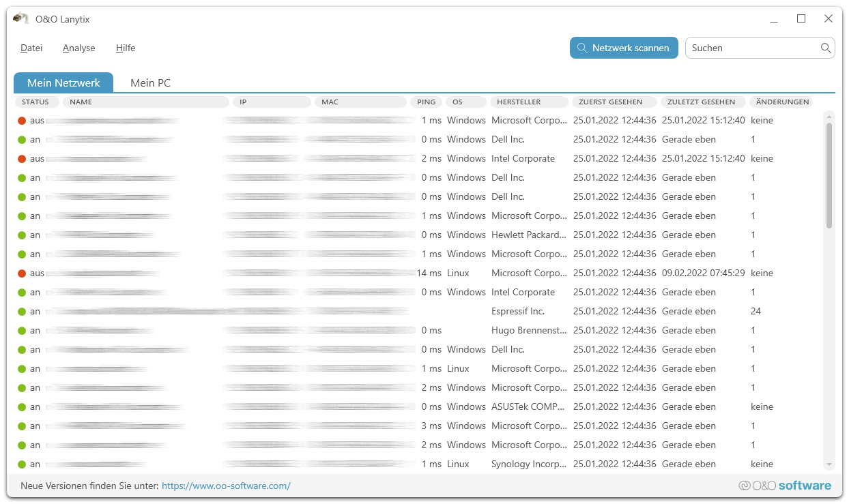This screenshot has height=504, width=849.
Task: Click the status dot in the Hugo Brennenst... row
Action: [x=22, y=331]
